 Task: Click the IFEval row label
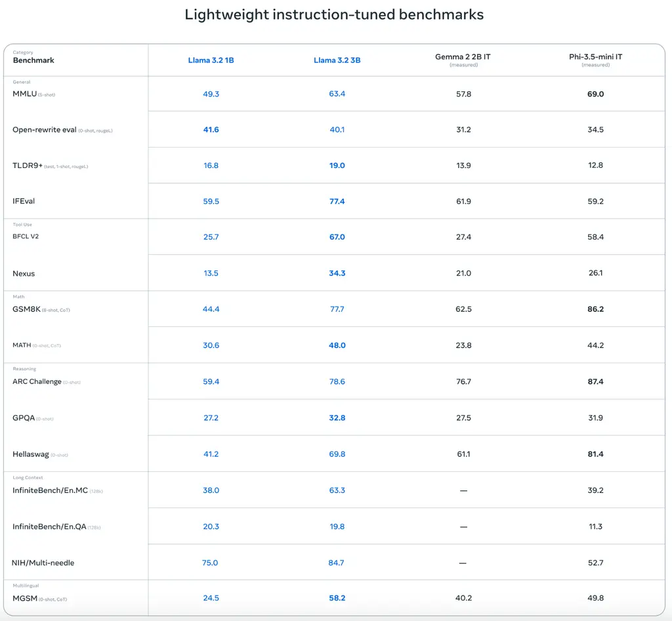(24, 201)
